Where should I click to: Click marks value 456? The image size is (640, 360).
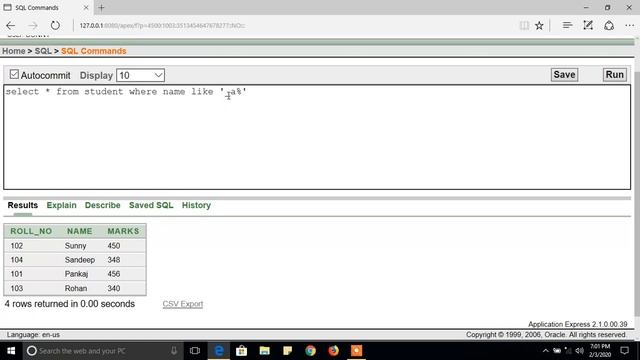click(x=114, y=274)
